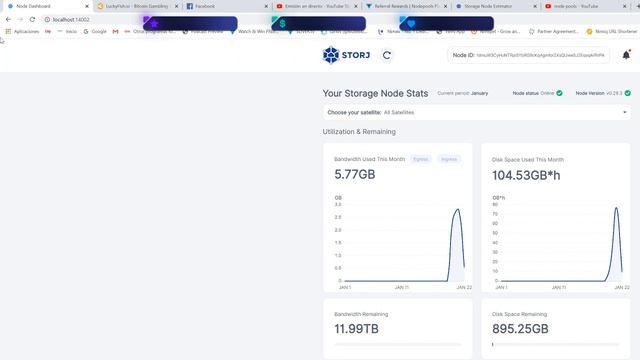
Task: Click the Utilization & Remaining heading
Action: click(359, 132)
